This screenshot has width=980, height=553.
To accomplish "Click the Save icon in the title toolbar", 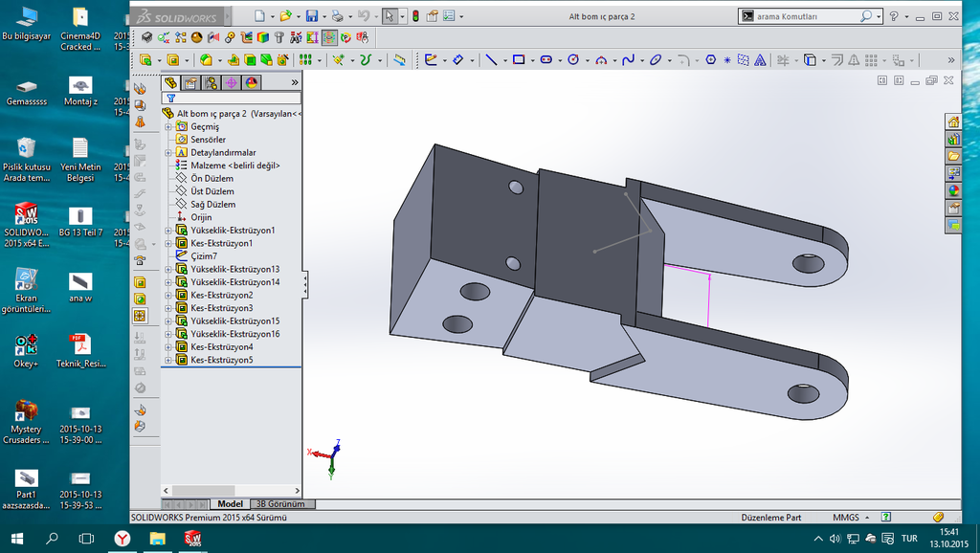I will pos(311,16).
